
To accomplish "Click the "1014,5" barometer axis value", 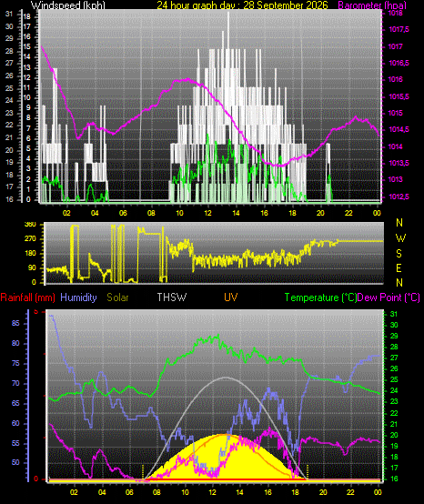I will coord(399,129).
